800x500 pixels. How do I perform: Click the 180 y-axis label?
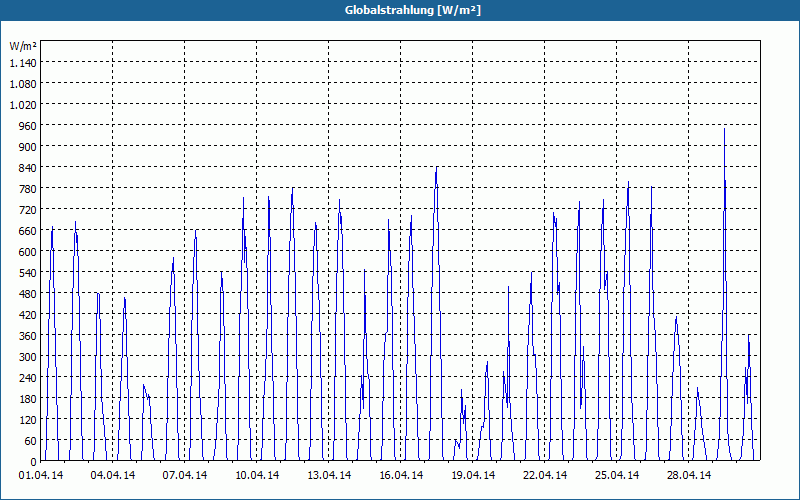(28, 398)
